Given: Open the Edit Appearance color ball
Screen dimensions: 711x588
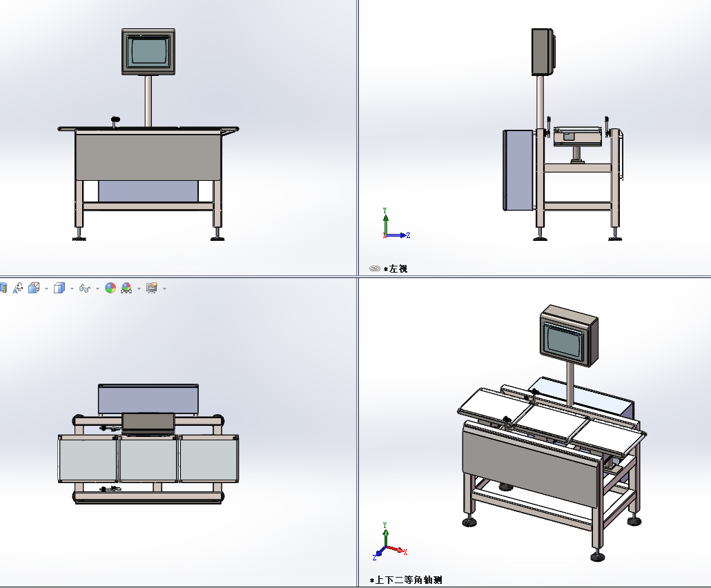Looking at the screenshot, I should click(x=110, y=288).
